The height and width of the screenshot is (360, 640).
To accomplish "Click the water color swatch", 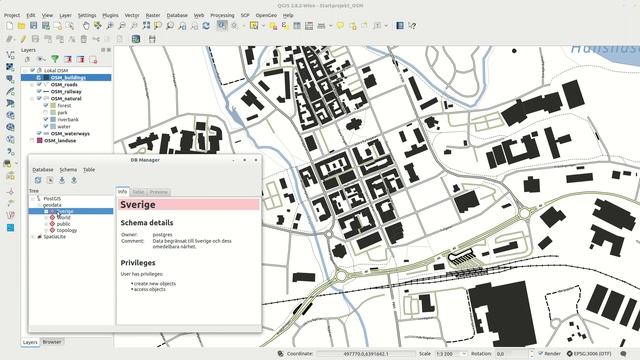I will (x=53, y=127).
